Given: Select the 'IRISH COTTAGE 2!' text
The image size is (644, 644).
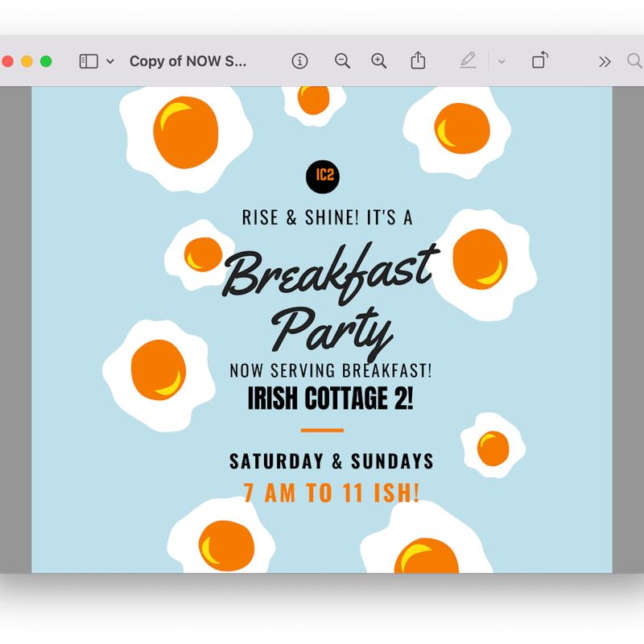Looking at the screenshot, I should 330,399.
